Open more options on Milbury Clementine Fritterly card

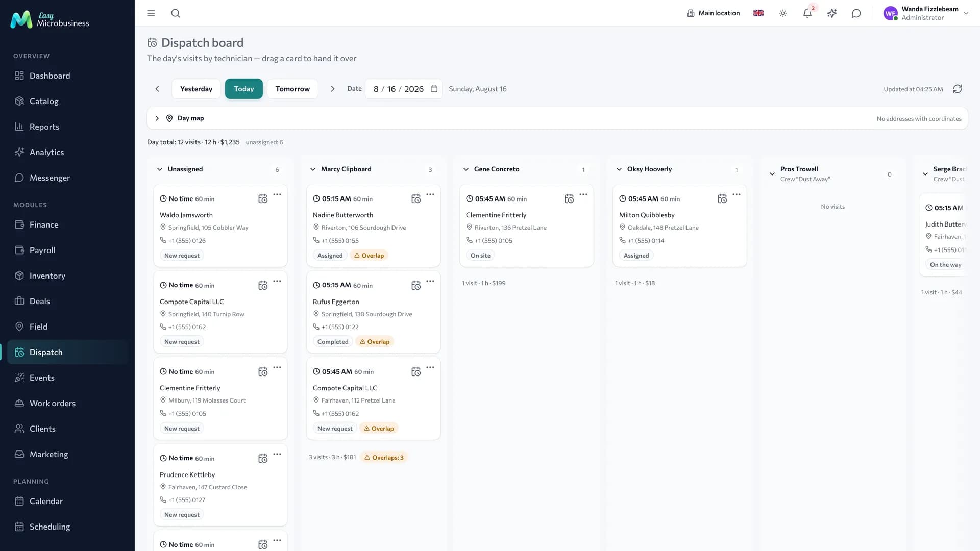point(277,367)
